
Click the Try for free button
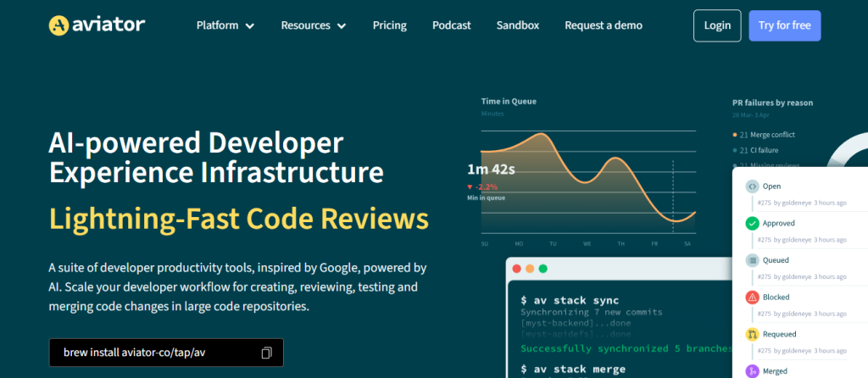[x=785, y=25]
